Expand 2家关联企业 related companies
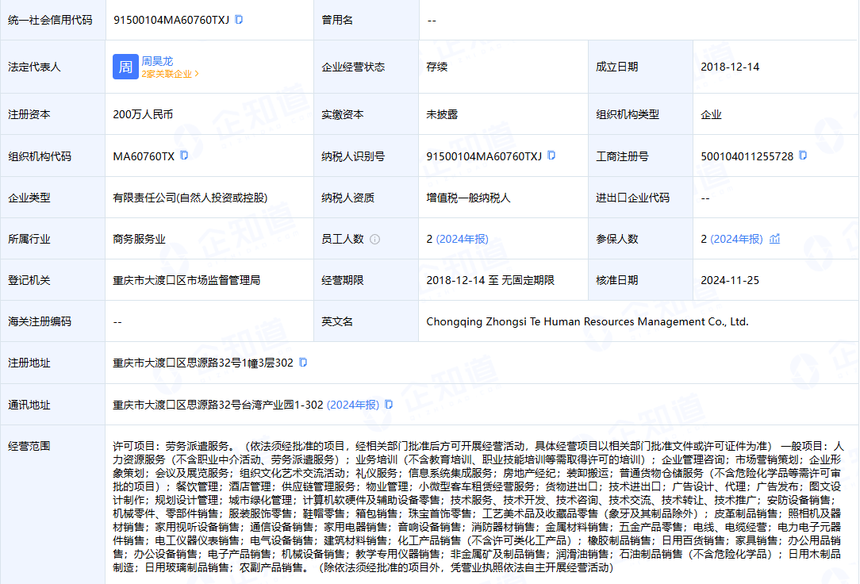The height and width of the screenshot is (584, 860). coord(170,74)
